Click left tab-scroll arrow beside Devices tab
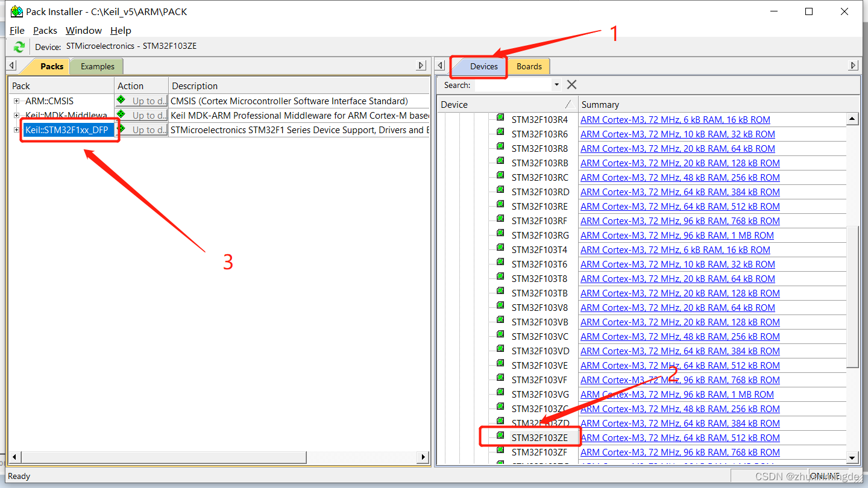The image size is (868, 488). [x=441, y=66]
